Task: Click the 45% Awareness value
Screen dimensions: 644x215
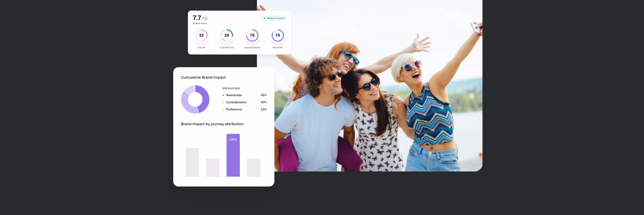Action: (264, 95)
